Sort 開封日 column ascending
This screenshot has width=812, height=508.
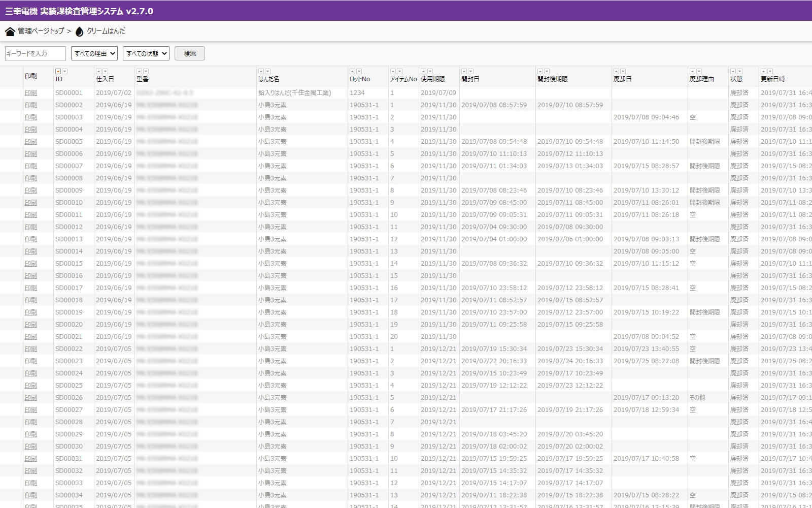[464, 72]
